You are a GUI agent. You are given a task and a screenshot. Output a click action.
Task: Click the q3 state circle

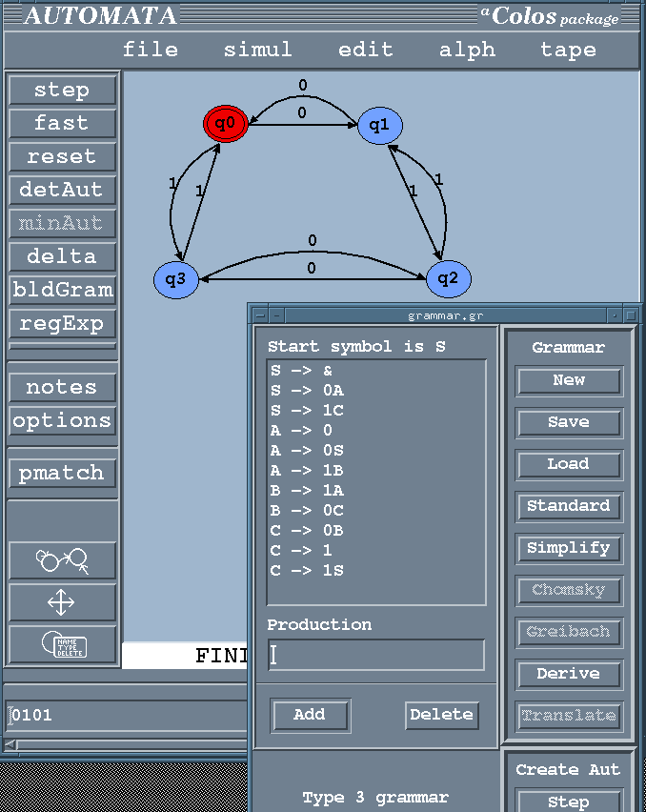point(175,279)
